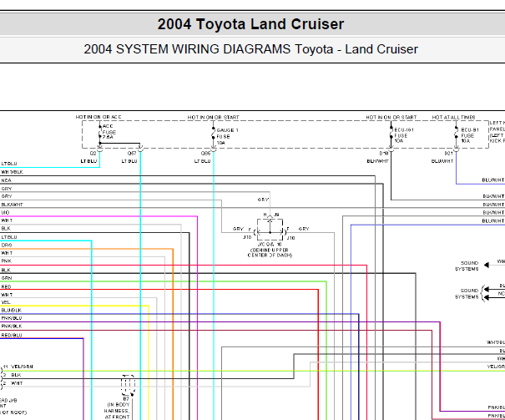Click the '2004 Toyota Land Cruiser' heading

[250, 24]
